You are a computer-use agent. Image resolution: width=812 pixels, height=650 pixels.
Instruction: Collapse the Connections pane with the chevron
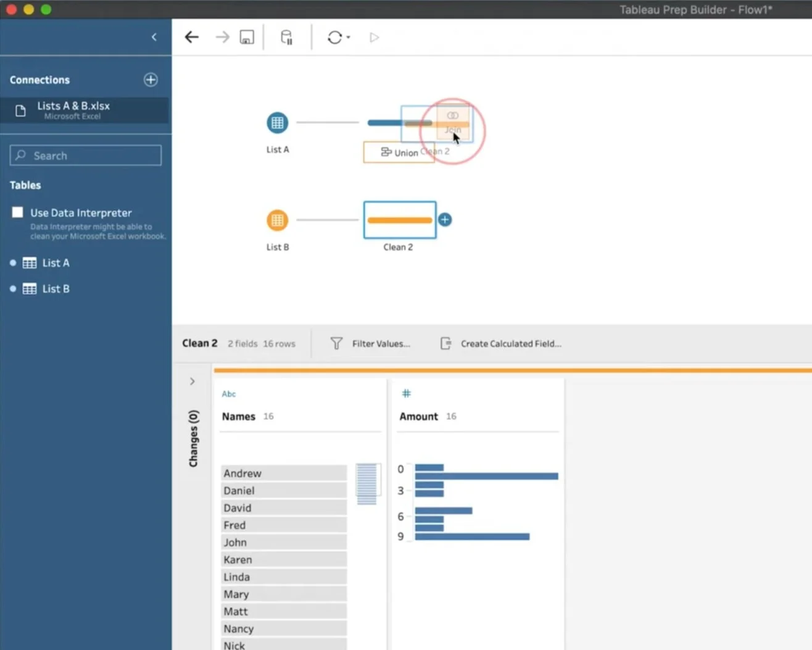(x=154, y=37)
